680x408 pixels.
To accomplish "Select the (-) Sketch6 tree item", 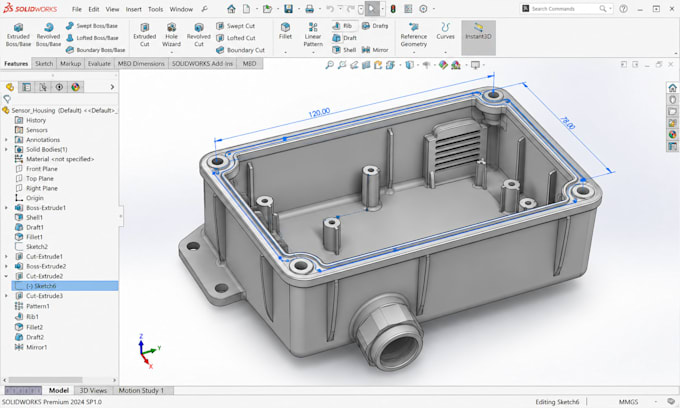I will pyautogui.click(x=65, y=286).
